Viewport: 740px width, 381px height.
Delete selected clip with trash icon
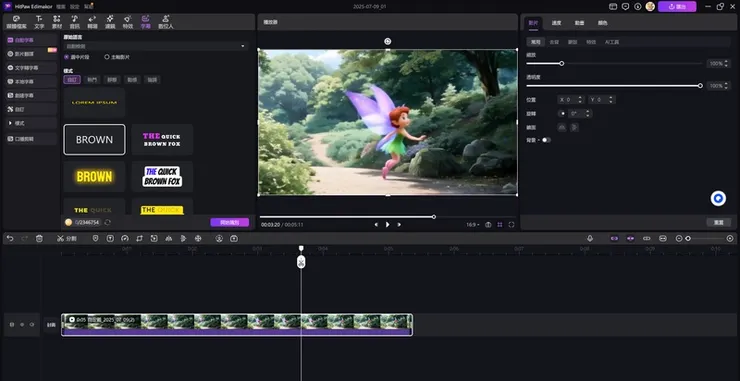(x=39, y=238)
